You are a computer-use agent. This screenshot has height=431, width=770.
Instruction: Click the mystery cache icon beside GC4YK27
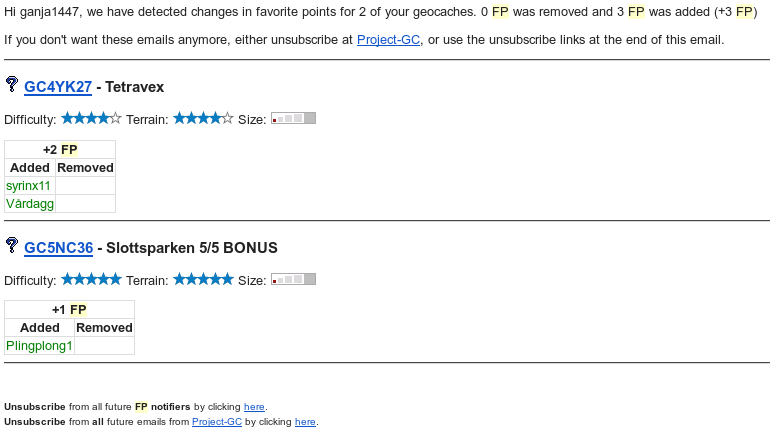[12, 85]
